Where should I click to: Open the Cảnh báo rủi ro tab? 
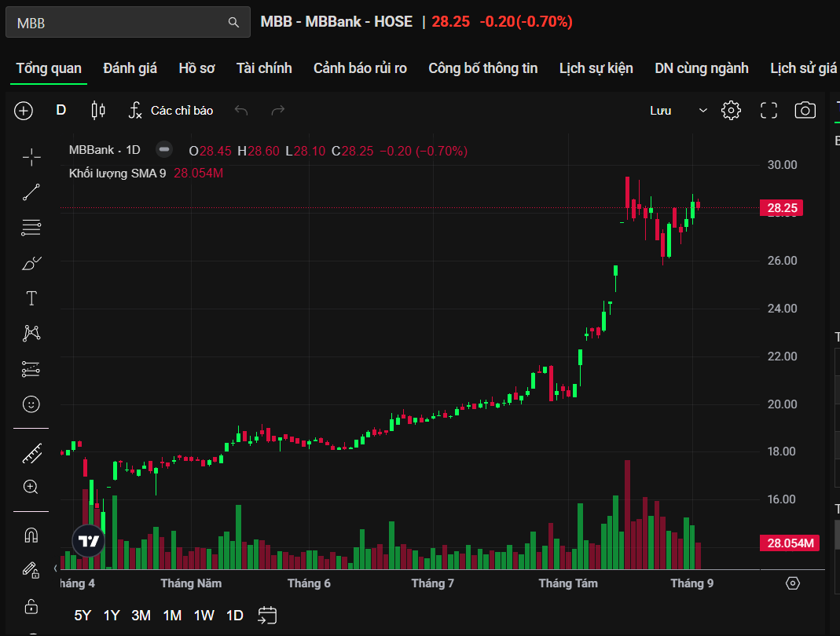(360, 68)
